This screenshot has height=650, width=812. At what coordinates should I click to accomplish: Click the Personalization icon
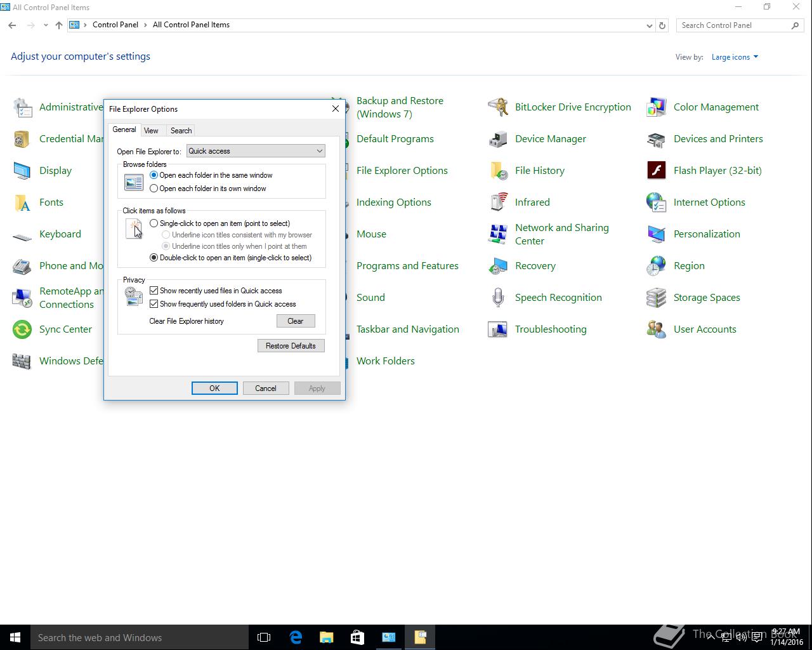(x=657, y=234)
